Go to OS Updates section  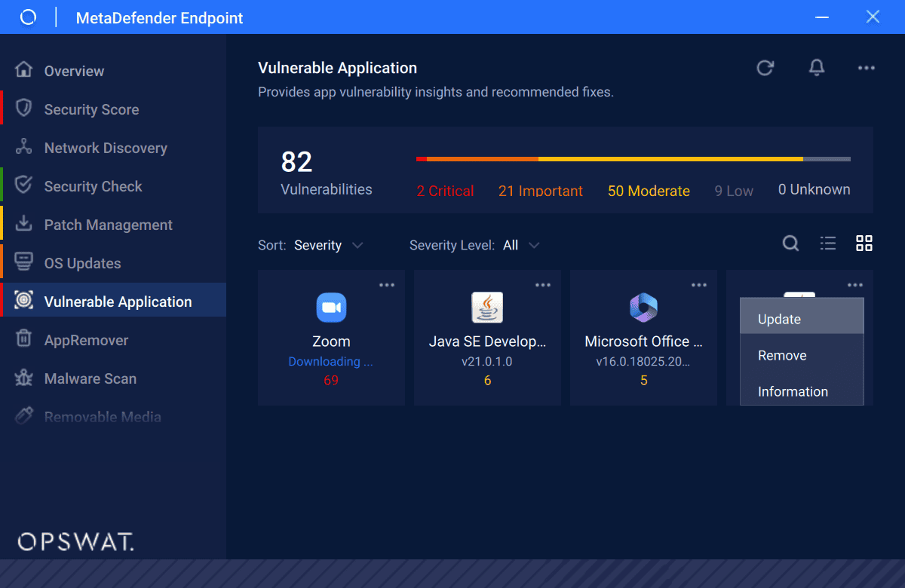[x=113, y=263]
